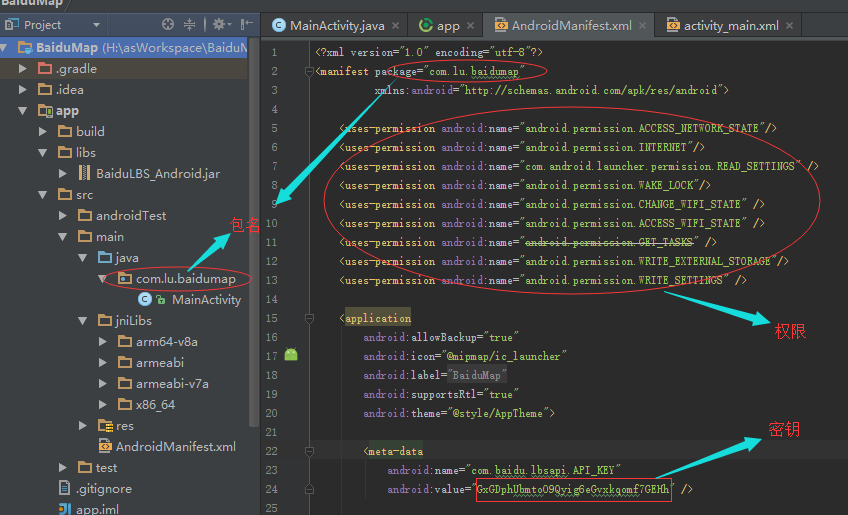Click the scroll-from-source target icon
848x515 pixels.
(x=168, y=24)
